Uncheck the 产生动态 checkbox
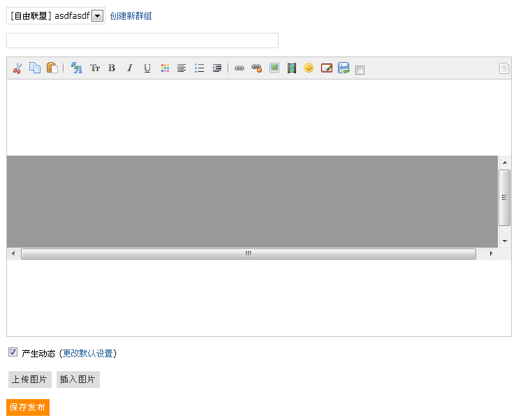The height and width of the screenshot is (420, 516). [13, 352]
